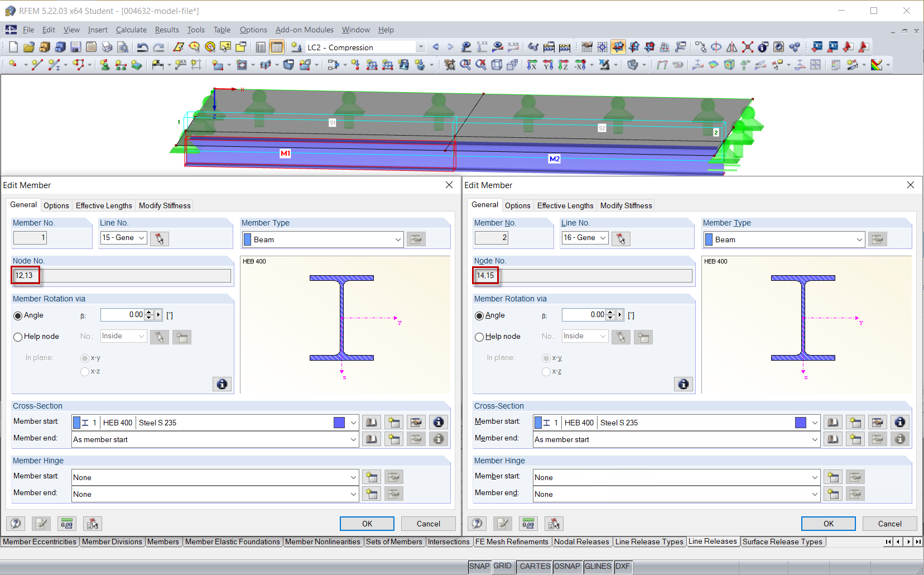Open cross-section library in Member 2 dialog
Image resolution: width=924 pixels, height=575 pixels.
point(833,423)
